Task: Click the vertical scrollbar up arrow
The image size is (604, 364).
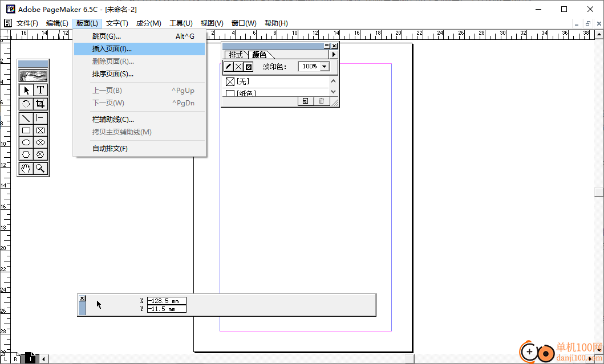Action: [599, 34]
